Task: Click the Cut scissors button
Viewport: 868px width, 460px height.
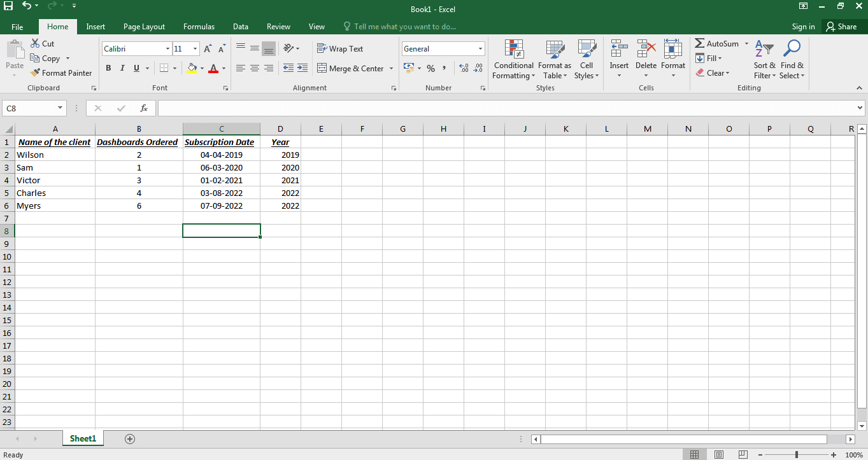Action: pyautogui.click(x=42, y=43)
